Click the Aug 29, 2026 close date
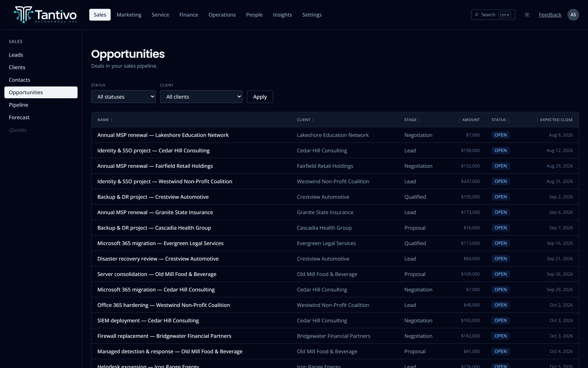The image size is (588, 368). (x=559, y=166)
